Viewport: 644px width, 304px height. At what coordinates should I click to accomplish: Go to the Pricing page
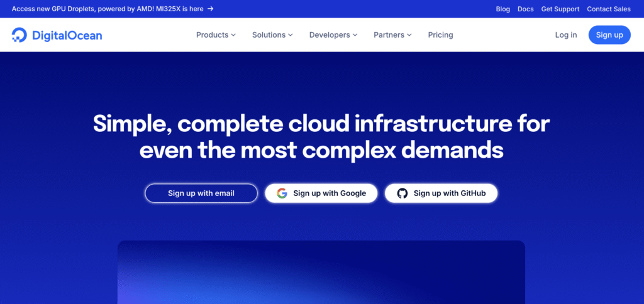click(x=440, y=35)
